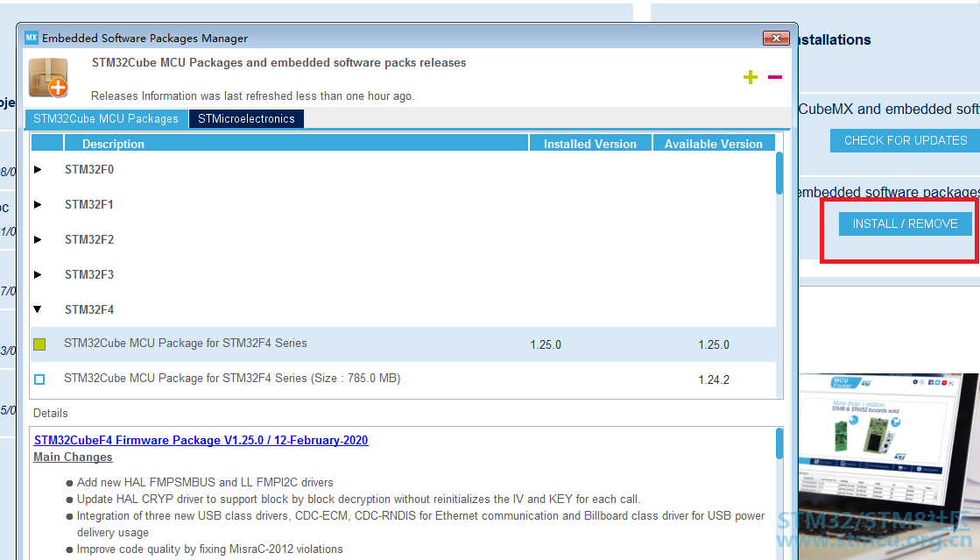Select the STM32F4 row label
The image size is (980, 560).
coord(89,309)
